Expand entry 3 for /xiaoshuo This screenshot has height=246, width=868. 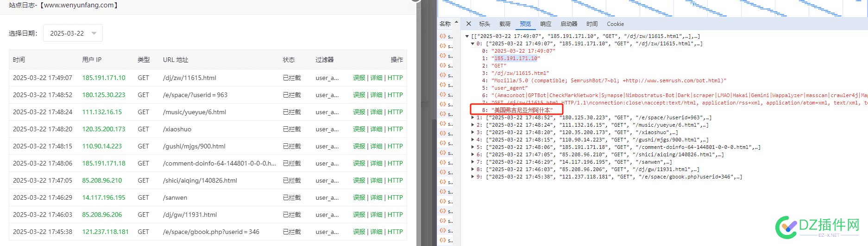tap(472, 132)
